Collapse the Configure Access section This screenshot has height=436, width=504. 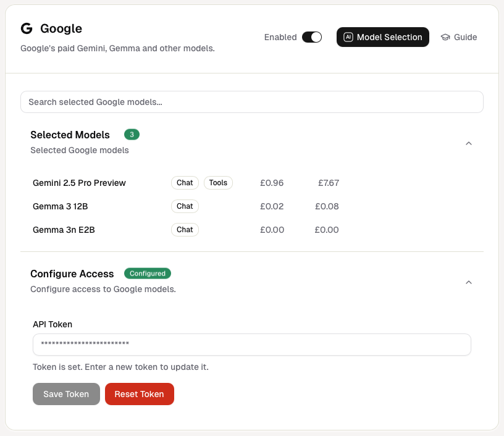pos(468,282)
